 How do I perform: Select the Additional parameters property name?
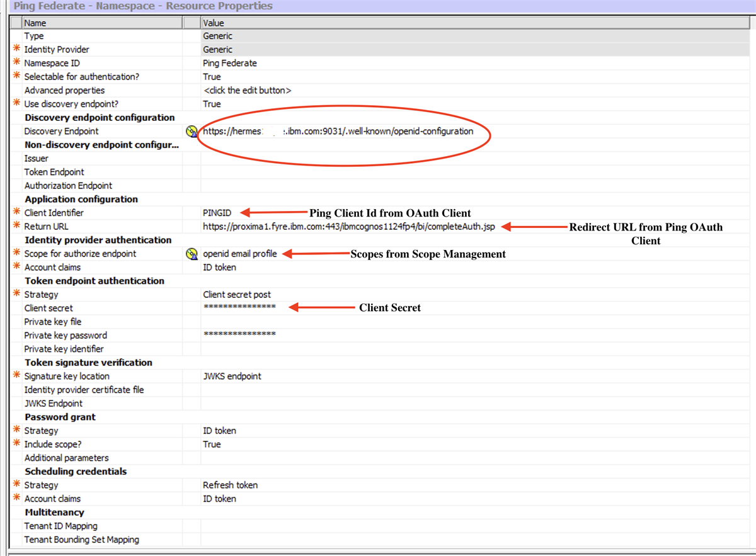pos(66,458)
